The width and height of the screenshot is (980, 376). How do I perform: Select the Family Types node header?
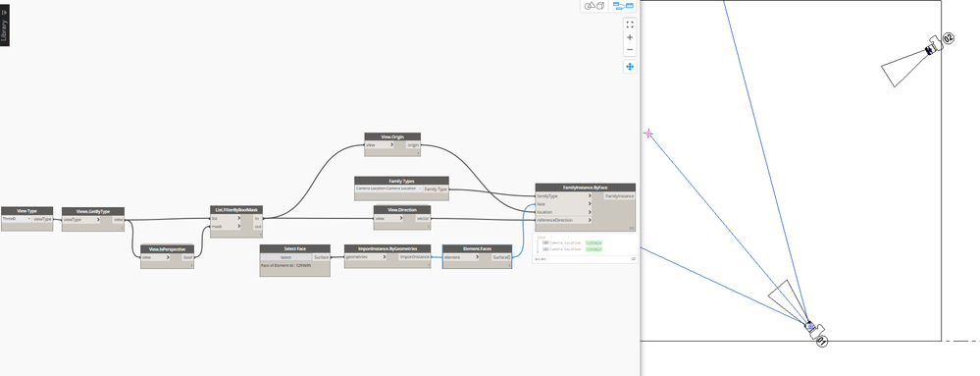tap(401, 181)
